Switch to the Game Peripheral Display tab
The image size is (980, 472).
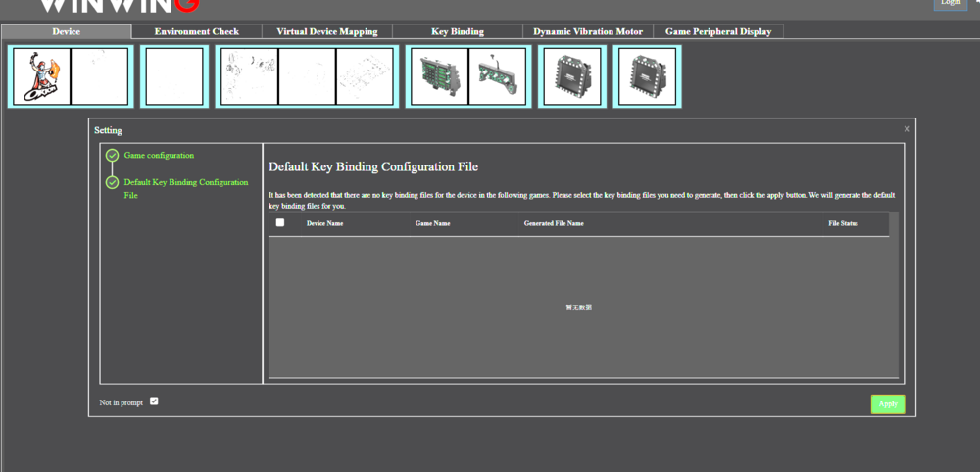(718, 32)
